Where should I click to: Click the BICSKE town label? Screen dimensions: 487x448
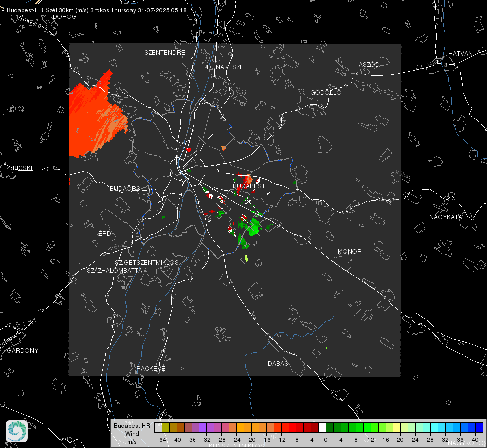pyautogui.click(x=23, y=168)
